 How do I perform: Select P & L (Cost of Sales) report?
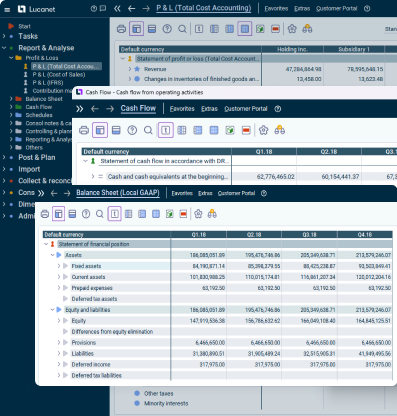tap(59, 75)
